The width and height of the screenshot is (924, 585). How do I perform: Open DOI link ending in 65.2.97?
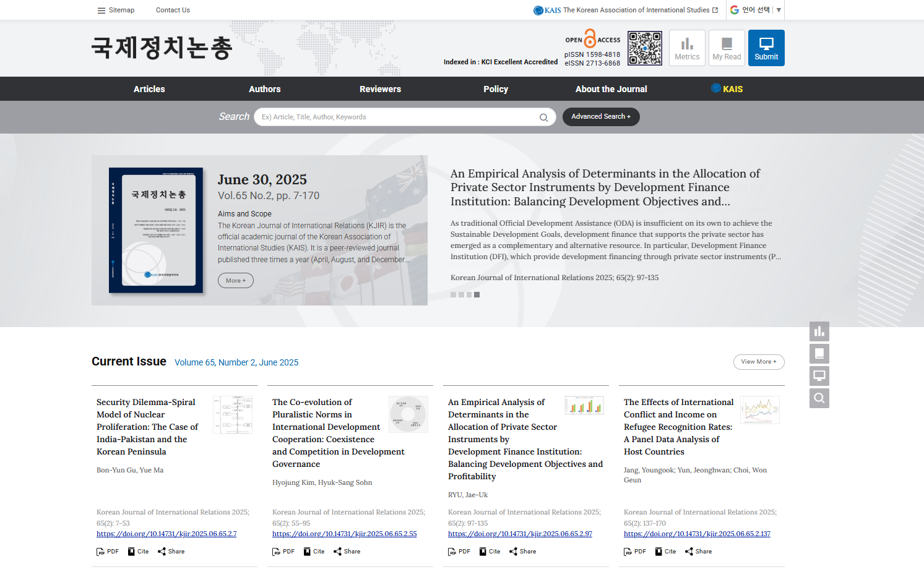(x=520, y=534)
